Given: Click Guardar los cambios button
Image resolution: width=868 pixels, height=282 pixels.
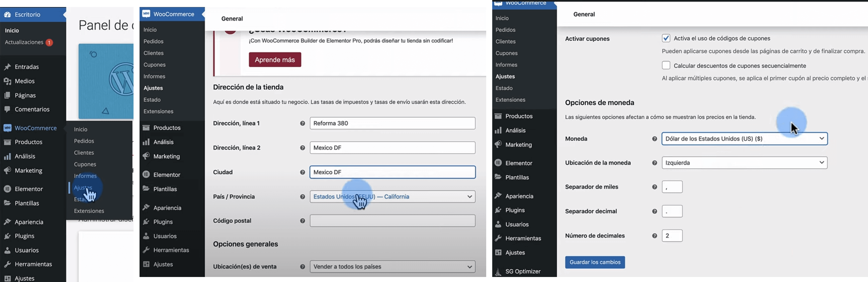Looking at the screenshot, I should [x=595, y=262].
